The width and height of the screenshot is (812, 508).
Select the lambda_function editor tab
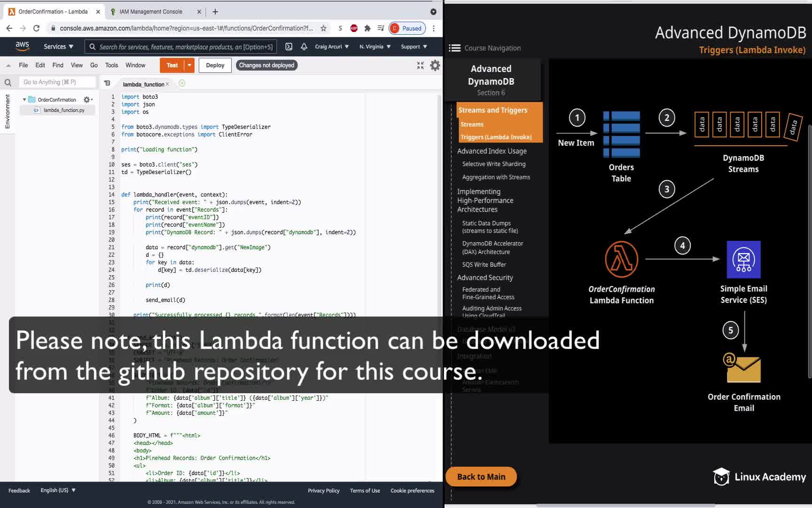pos(143,84)
